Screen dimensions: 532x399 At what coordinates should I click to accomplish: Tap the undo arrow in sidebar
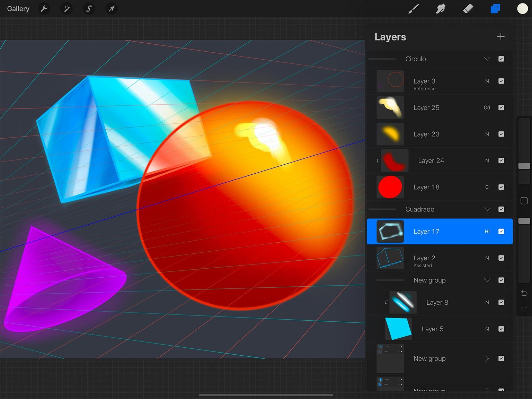tap(524, 293)
